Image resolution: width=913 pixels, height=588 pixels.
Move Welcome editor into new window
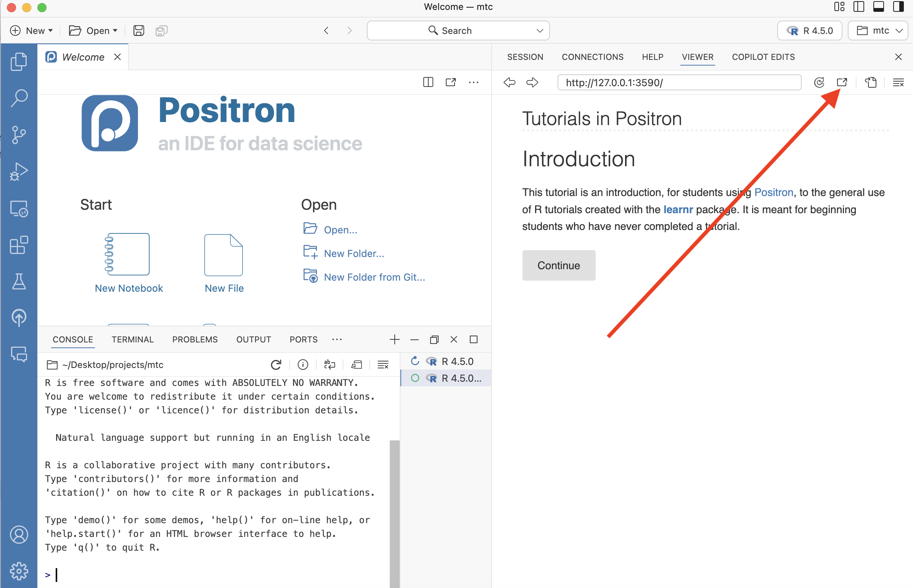tap(450, 82)
